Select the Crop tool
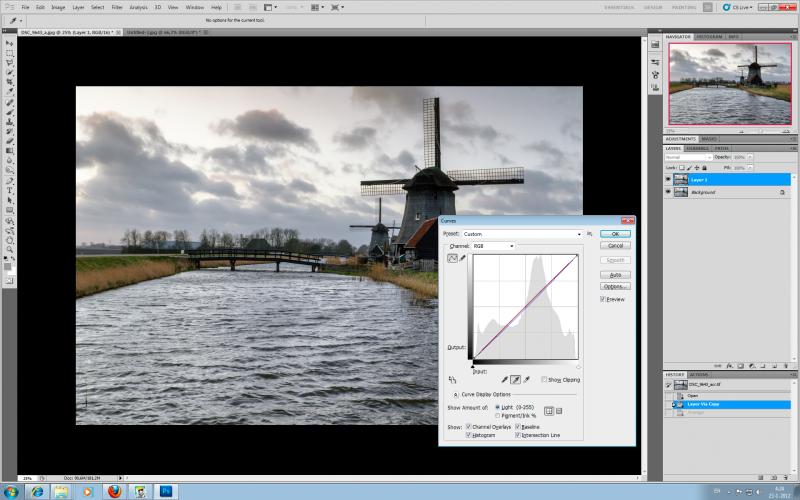The width and height of the screenshot is (800, 500). [10, 82]
